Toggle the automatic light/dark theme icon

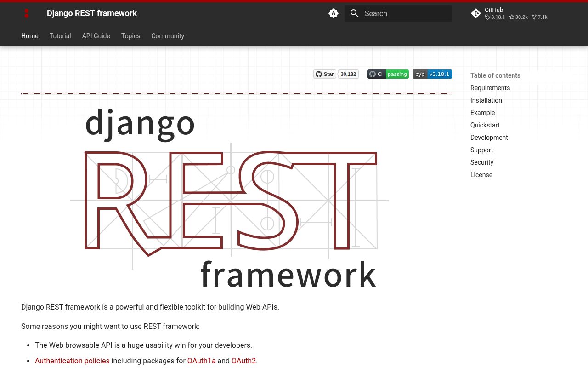tap(334, 13)
